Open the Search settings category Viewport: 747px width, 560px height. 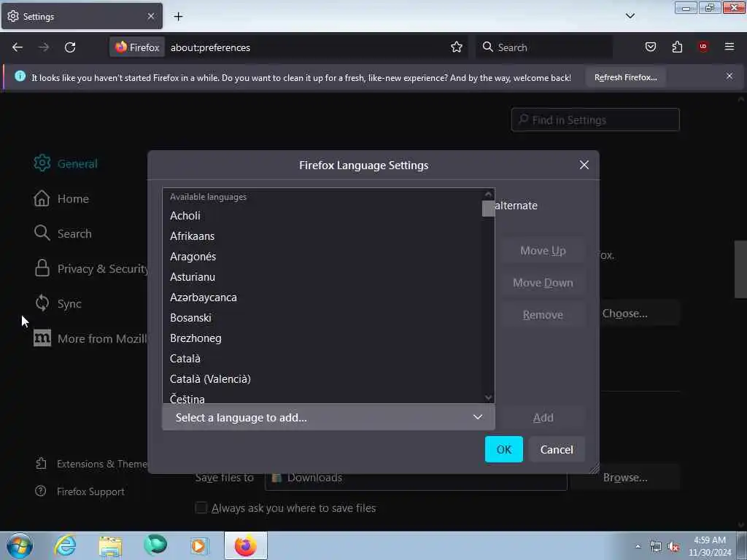point(63,233)
